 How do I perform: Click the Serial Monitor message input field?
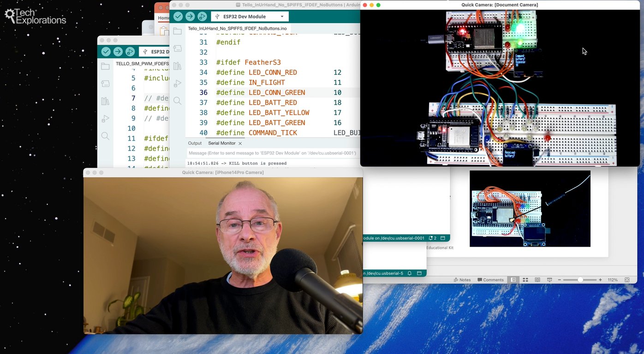[273, 153]
